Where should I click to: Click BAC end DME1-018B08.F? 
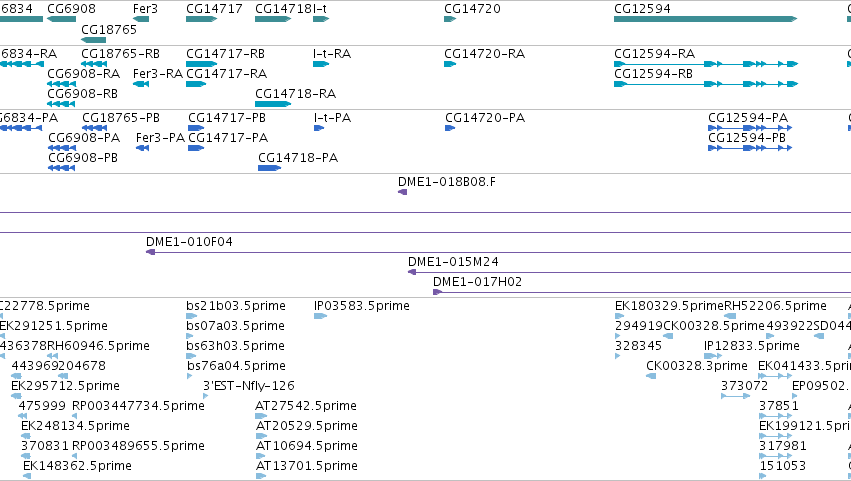[447, 182]
